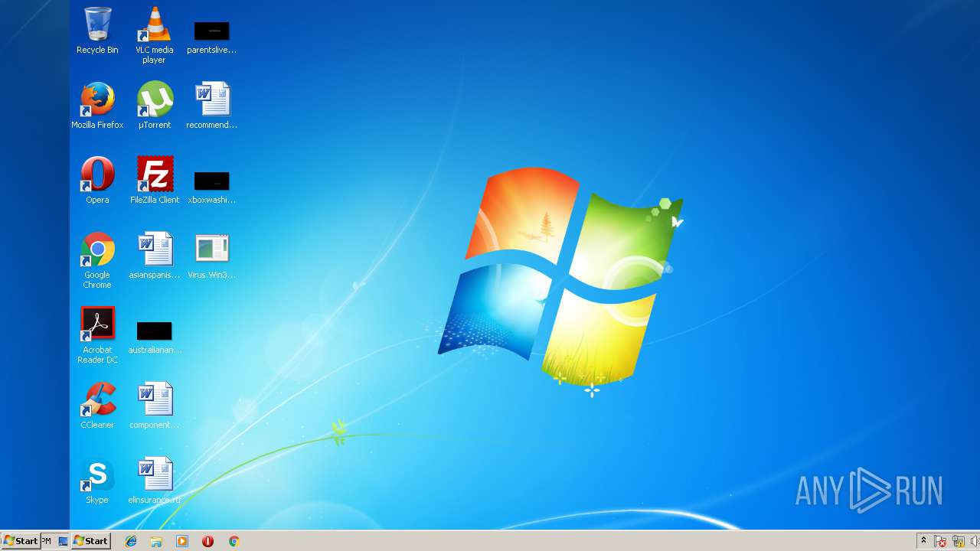Click the small monitor icon between the Start buttons
The image size is (980, 551).
coord(64,541)
